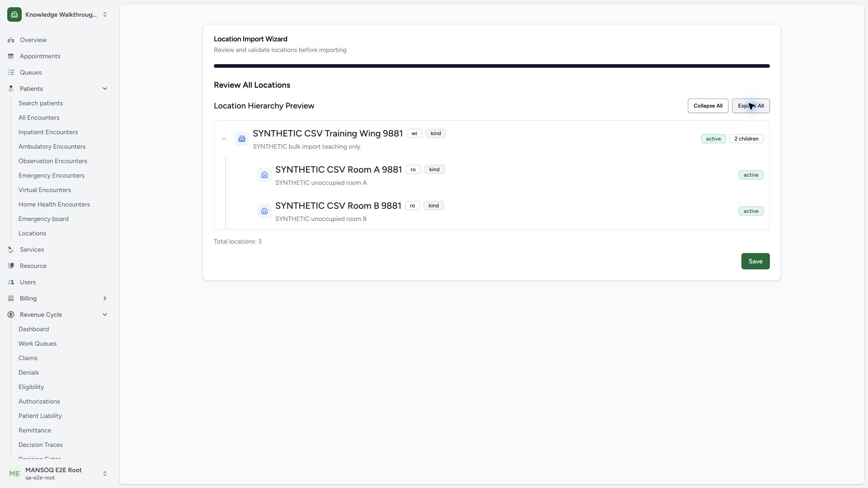Open Revenue Cycle Dashboard
Screen dimensions: 868x488
click(33, 329)
